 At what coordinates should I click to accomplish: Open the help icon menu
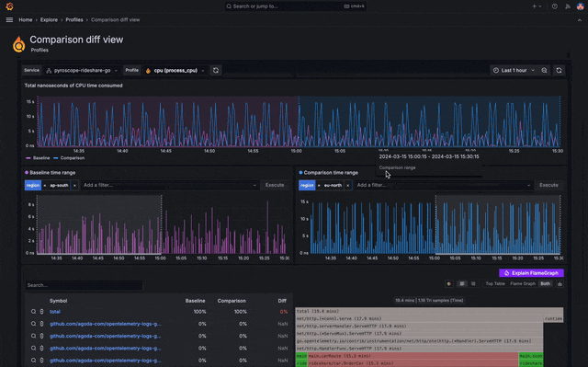[x=555, y=6]
